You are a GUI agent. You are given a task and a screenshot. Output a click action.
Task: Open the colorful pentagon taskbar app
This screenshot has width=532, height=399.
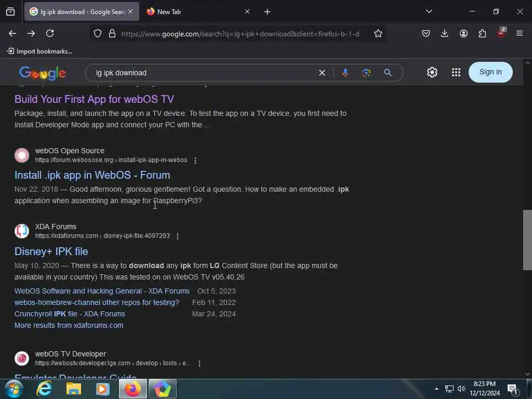(x=163, y=389)
